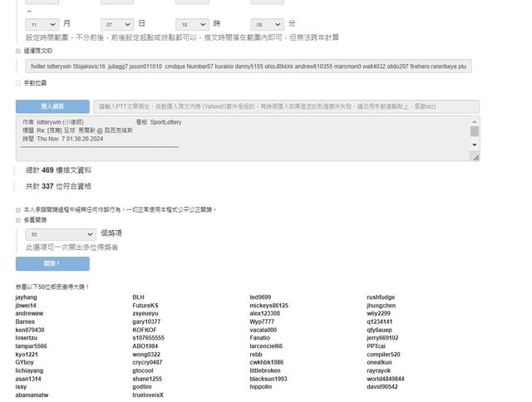Click the article text area scroll-up arrow
The image size is (532, 402).
(475, 121)
